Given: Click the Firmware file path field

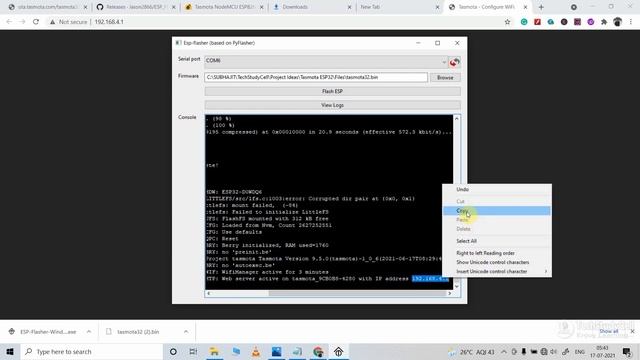Looking at the screenshot, I should pos(316,77).
